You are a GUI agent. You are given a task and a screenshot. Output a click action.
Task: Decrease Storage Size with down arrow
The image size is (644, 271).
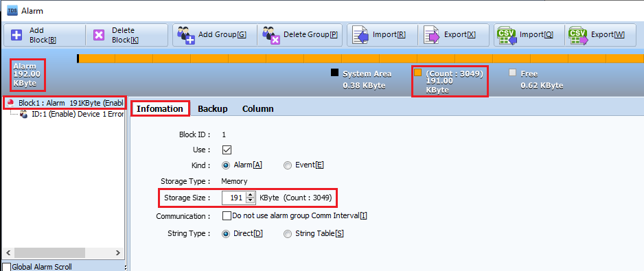point(251,200)
